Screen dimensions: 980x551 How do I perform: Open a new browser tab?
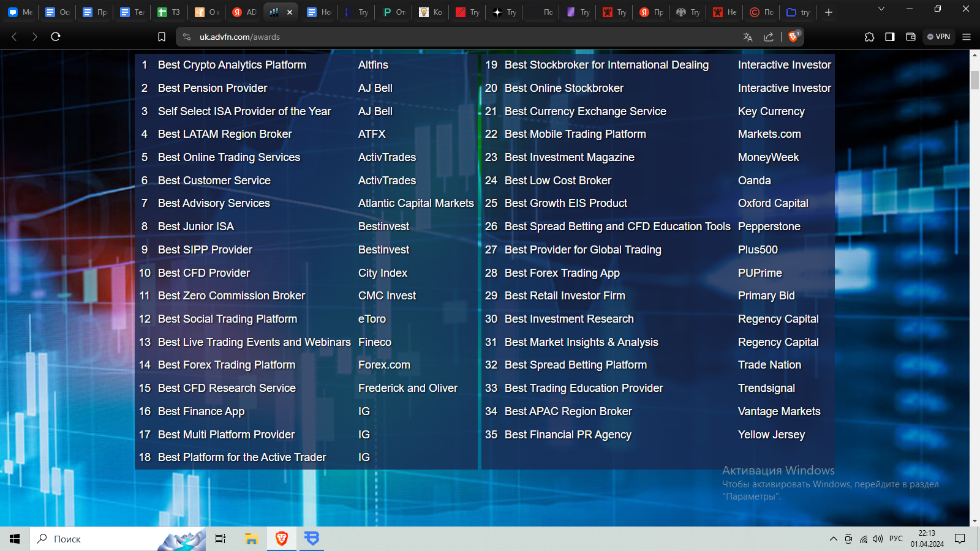click(829, 12)
